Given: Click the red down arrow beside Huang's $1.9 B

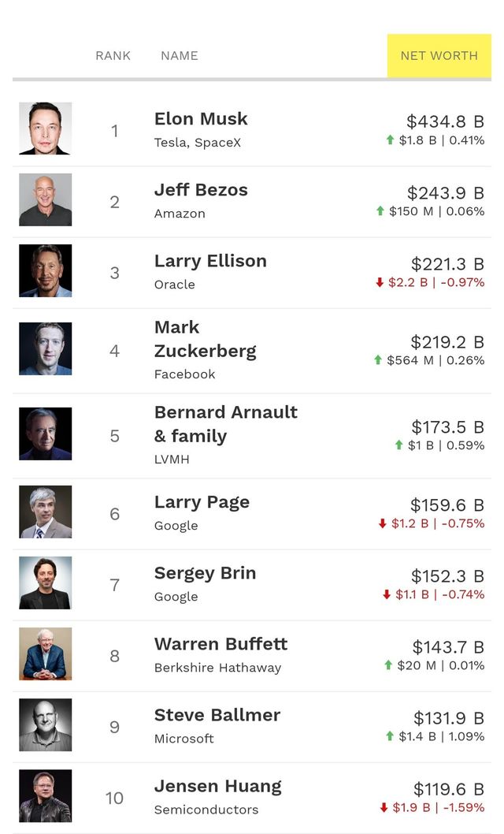Looking at the screenshot, I should coord(384,807).
